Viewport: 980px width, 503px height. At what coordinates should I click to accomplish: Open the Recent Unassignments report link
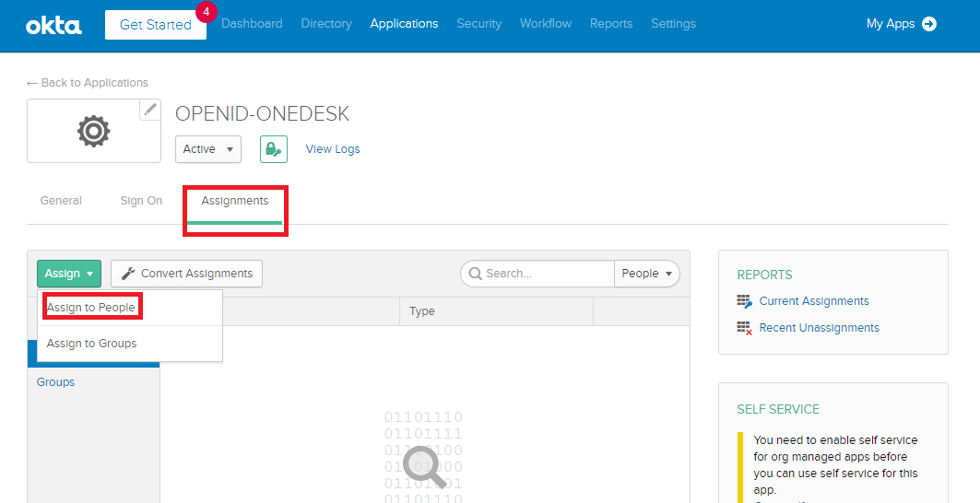[820, 327]
